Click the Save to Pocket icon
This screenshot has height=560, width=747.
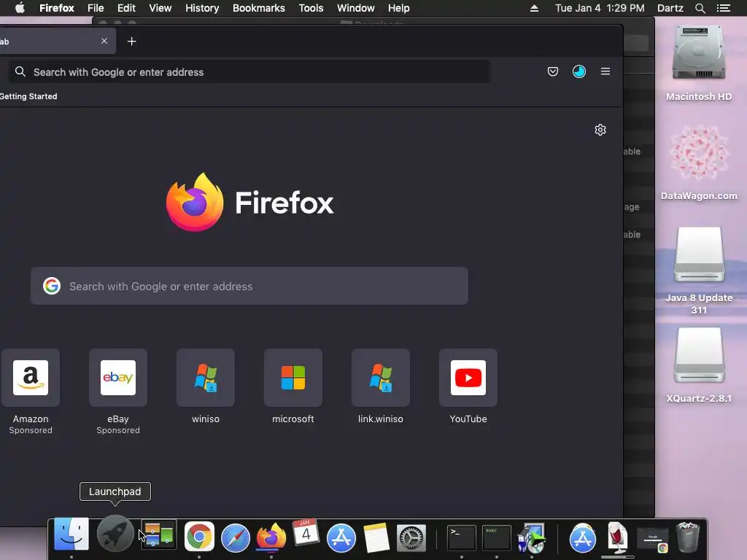point(553,71)
